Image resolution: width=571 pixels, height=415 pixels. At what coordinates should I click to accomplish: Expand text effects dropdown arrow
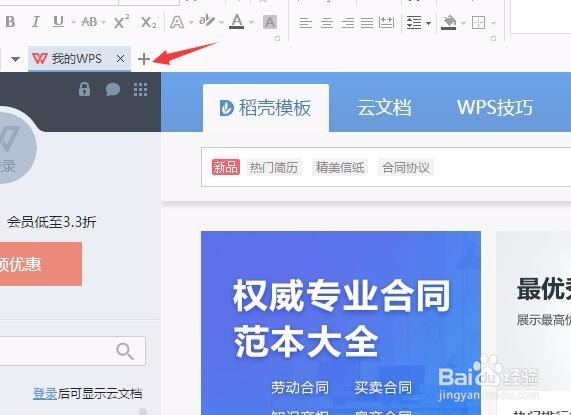click(x=191, y=23)
